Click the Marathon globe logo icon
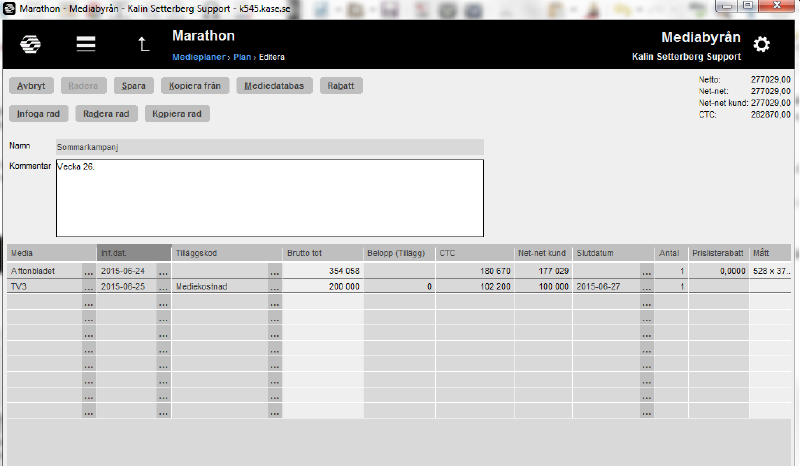Image resolution: width=800 pixels, height=466 pixels. pyautogui.click(x=31, y=44)
